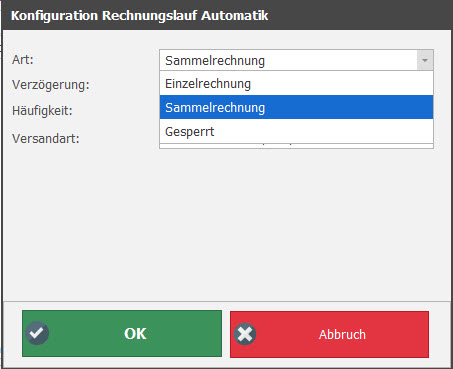Viewport: 453px width, 369px height.
Task: Click the Art: field label
Action: click(x=23, y=60)
